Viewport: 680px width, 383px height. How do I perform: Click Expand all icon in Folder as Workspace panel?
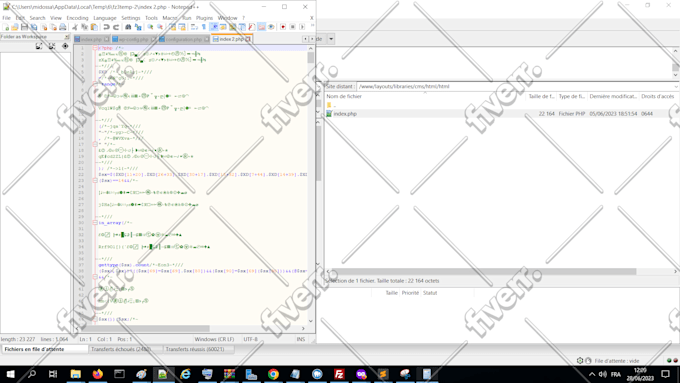click(x=39, y=46)
